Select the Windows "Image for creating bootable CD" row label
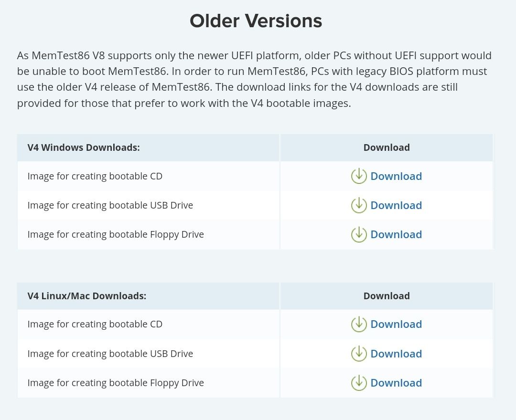The height and width of the screenshot is (420, 516). [x=95, y=176]
